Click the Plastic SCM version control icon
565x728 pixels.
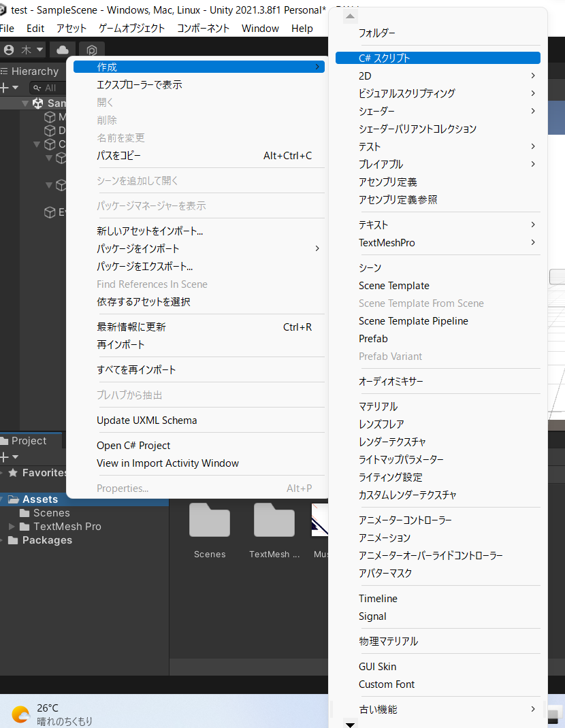91,50
